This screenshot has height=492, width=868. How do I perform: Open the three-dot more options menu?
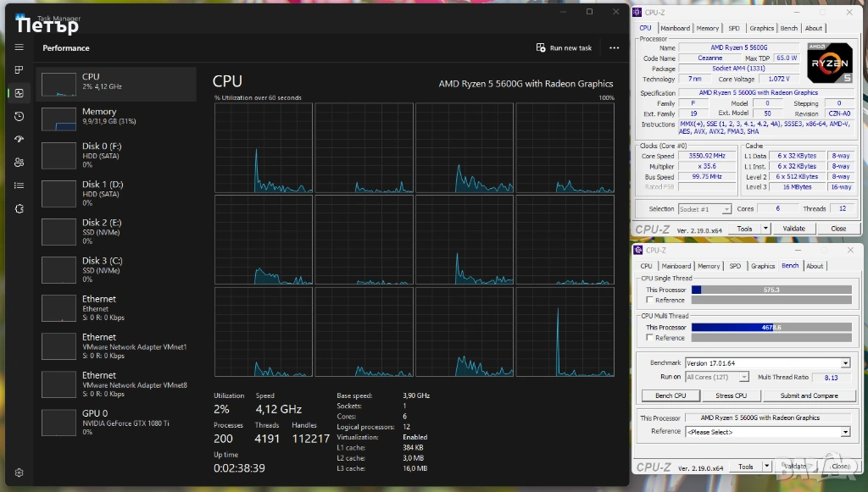click(x=614, y=47)
